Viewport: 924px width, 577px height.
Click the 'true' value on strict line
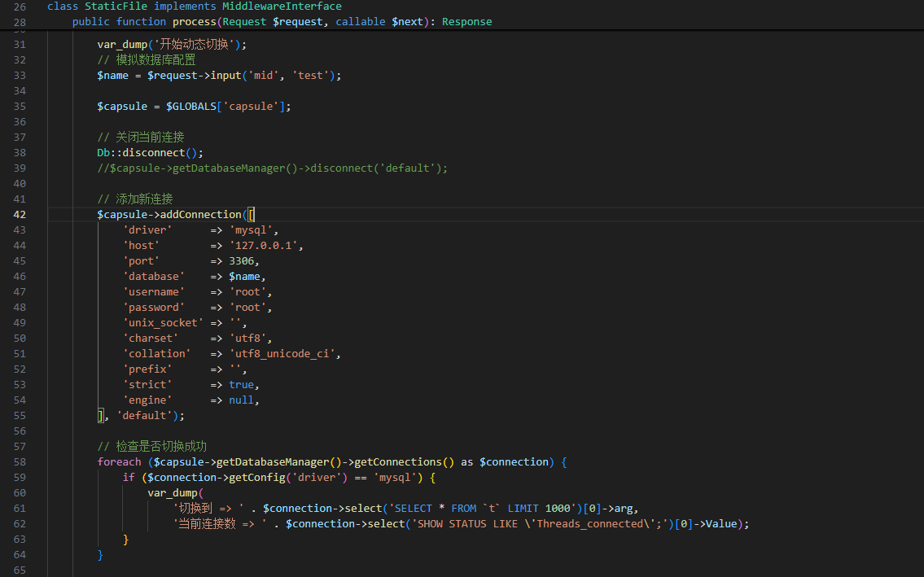point(242,385)
